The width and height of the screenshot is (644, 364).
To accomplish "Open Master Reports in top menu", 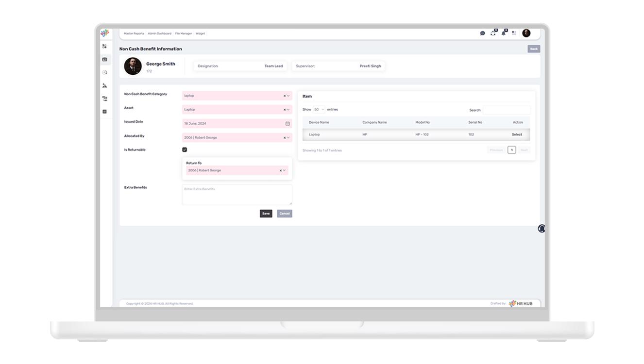I will click(134, 33).
